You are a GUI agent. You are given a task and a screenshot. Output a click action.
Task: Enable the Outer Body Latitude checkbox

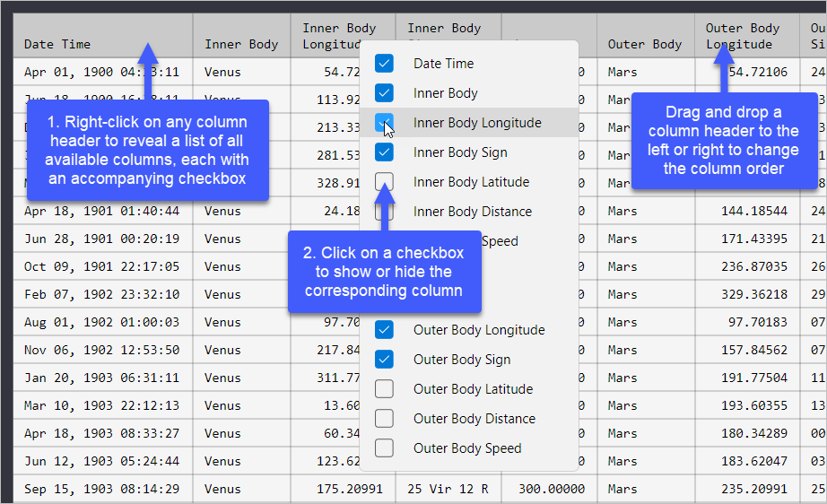tap(384, 389)
